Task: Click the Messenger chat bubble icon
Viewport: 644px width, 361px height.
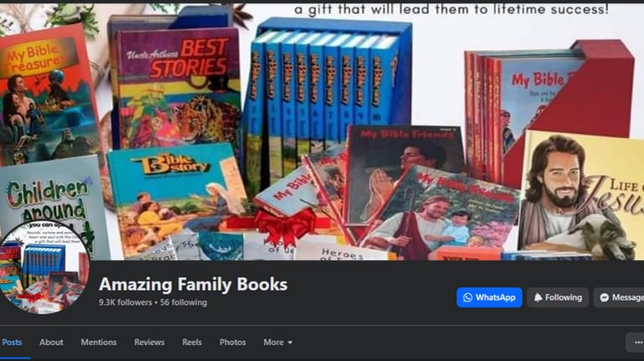Action: click(604, 297)
